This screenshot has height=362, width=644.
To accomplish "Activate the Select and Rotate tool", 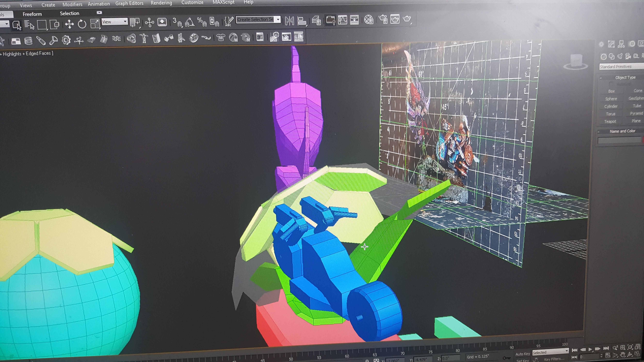I will pyautogui.click(x=82, y=24).
